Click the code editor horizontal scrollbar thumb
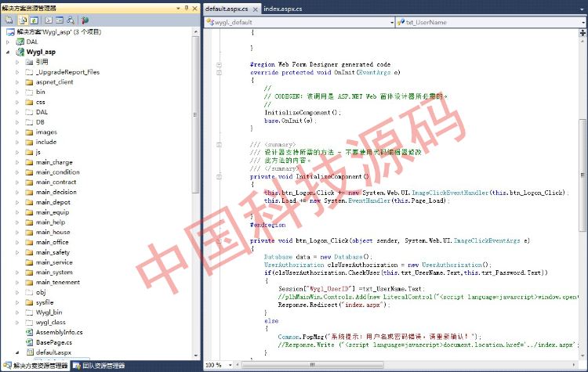The height and width of the screenshot is (372, 588). [x=312, y=364]
